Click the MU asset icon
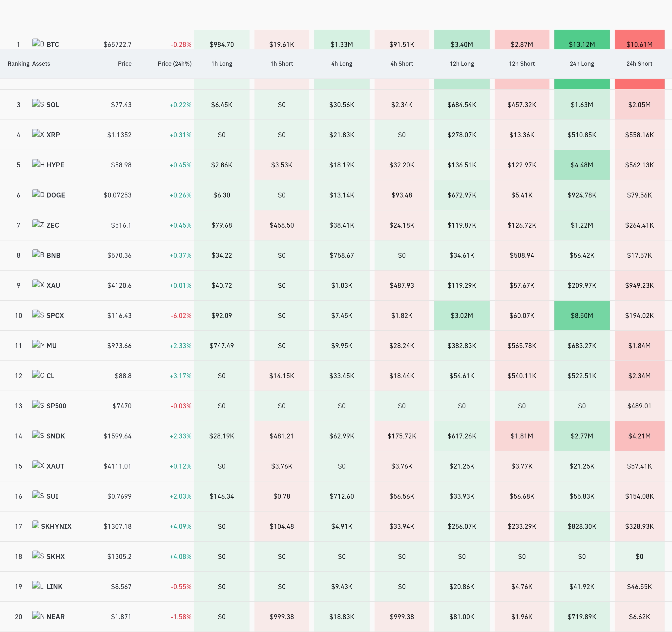672x632 pixels. click(38, 344)
